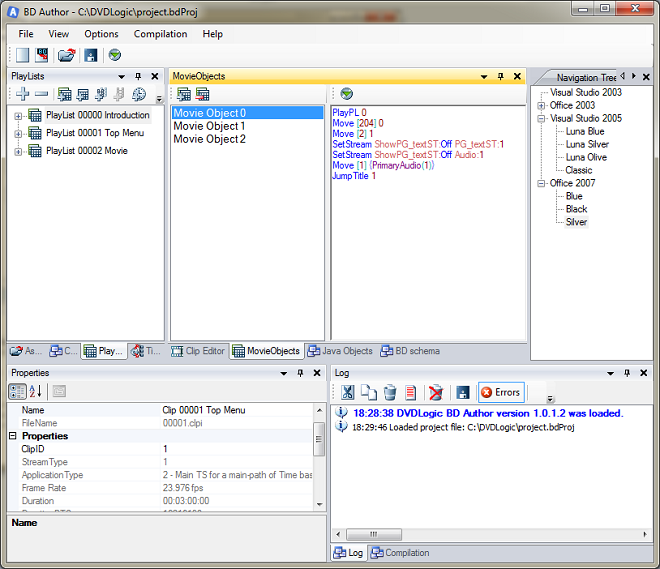Click the Save log disk icon
The width and height of the screenshot is (660, 569).
462,392
